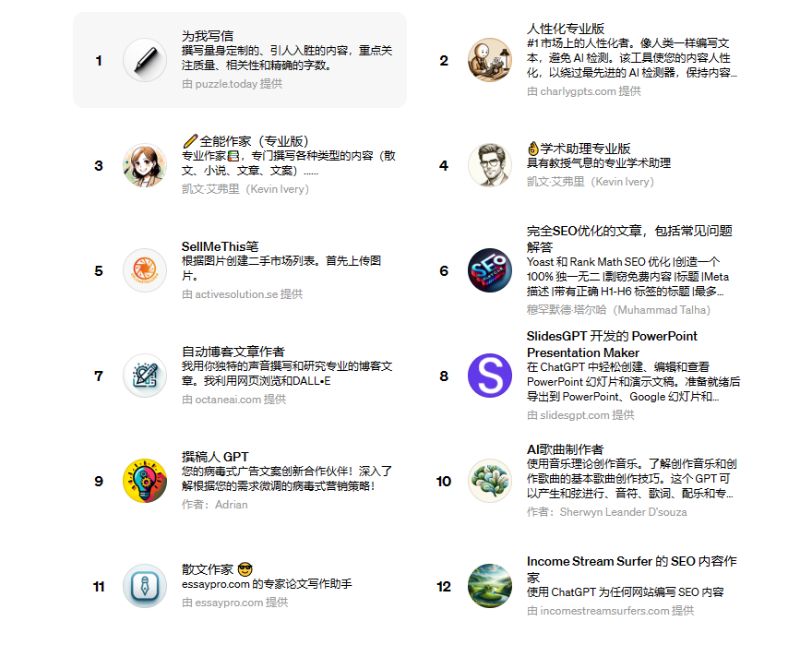812x645 pixels.
Task: Open the 自动博客文章作者 title
Action: pos(233,352)
